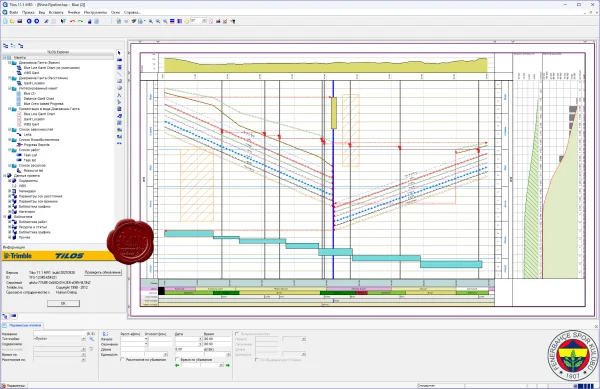Collapse the 'Список работ' folder in explorer
The width and height of the screenshot is (600, 389).
(x=10, y=150)
